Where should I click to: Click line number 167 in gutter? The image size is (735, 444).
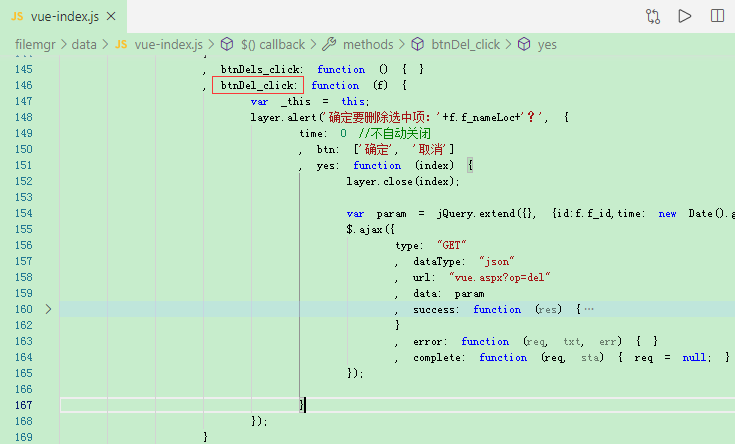23,405
